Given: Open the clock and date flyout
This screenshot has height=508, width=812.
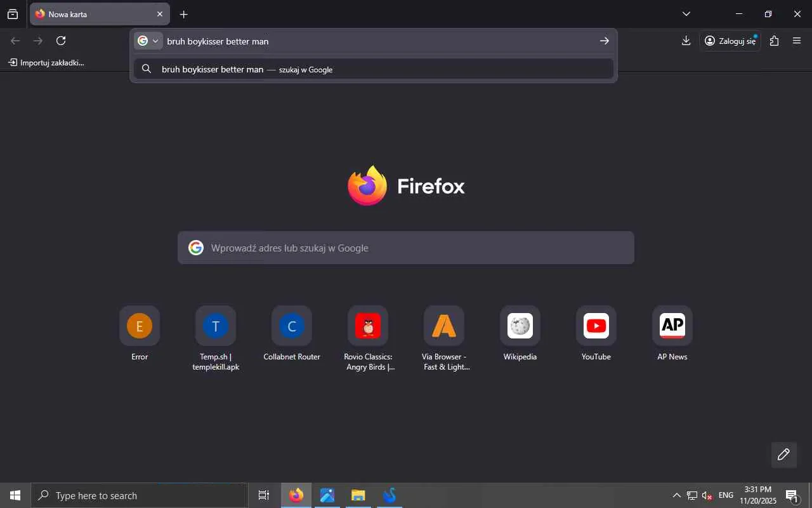Looking at the screenshot, I should [758, 495].
